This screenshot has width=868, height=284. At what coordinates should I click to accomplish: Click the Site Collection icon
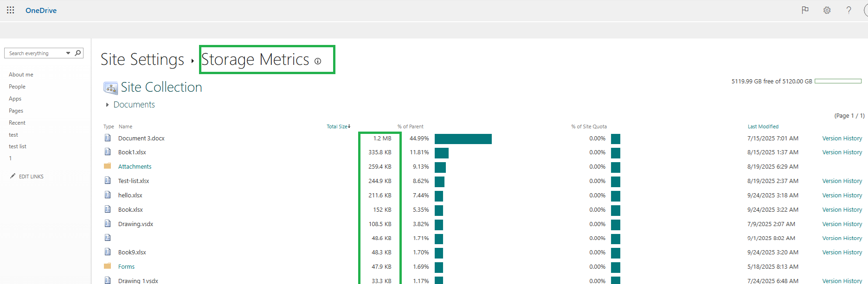click(x=110, y=88)
